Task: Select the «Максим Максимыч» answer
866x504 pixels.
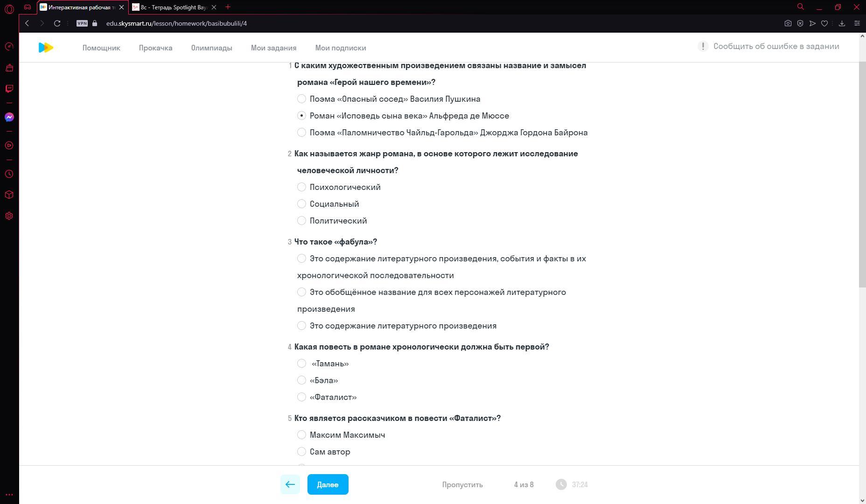Action: point(302,435)
